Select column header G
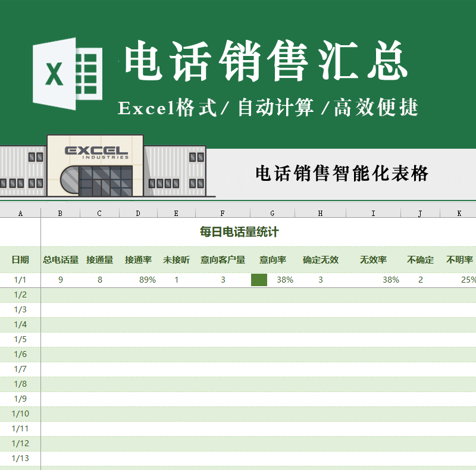 pos(273,212)
